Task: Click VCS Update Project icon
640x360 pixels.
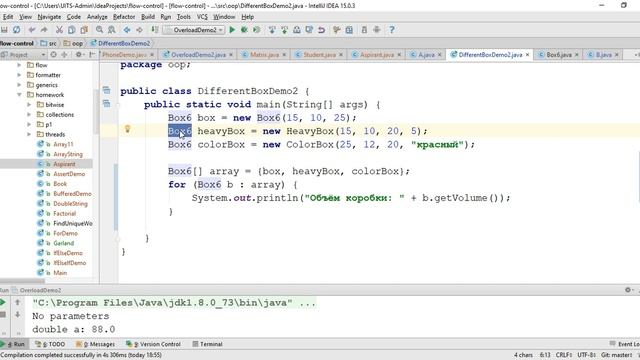Action: pyautogui.click(x=272, y=30)
